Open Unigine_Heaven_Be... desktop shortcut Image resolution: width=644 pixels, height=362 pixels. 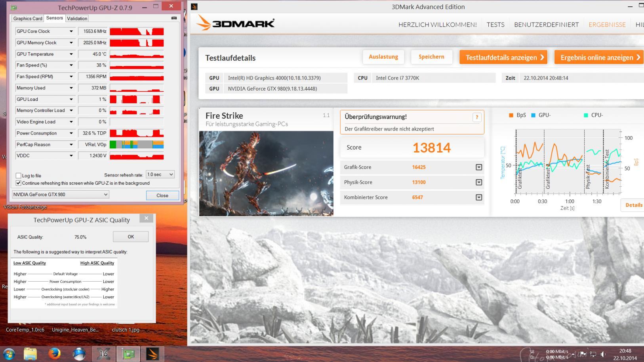[75, 330]
